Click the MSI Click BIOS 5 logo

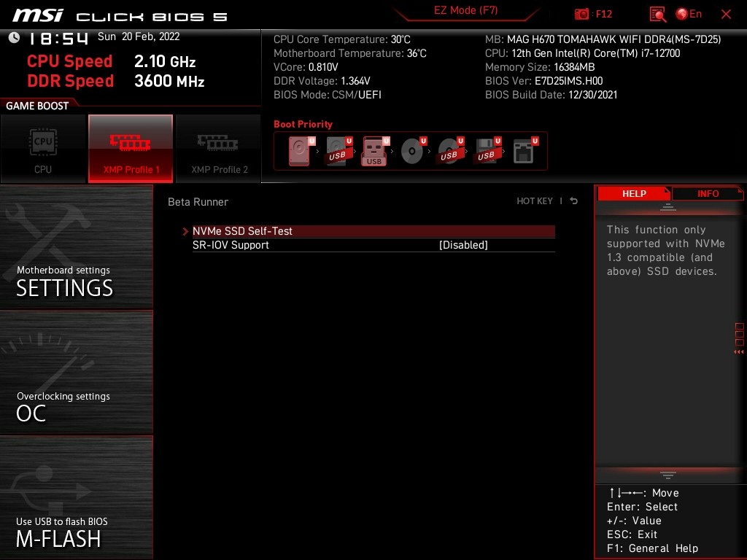click(120, 16)
